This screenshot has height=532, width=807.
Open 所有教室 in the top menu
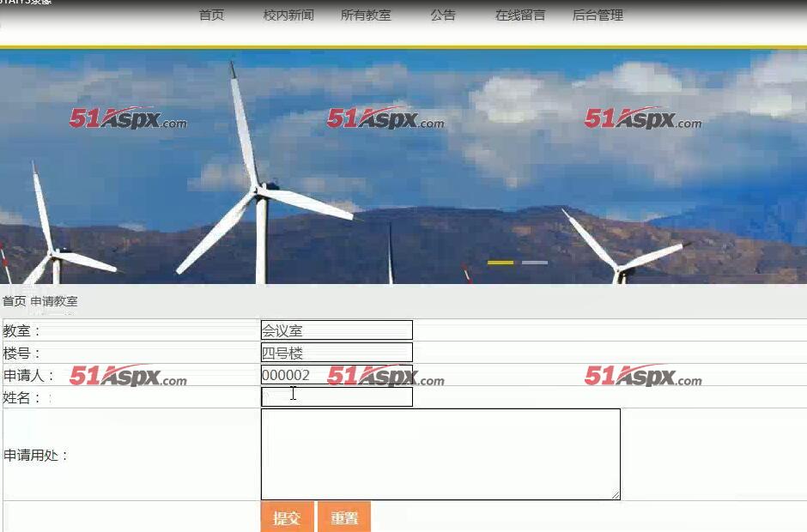coord(366,15)
